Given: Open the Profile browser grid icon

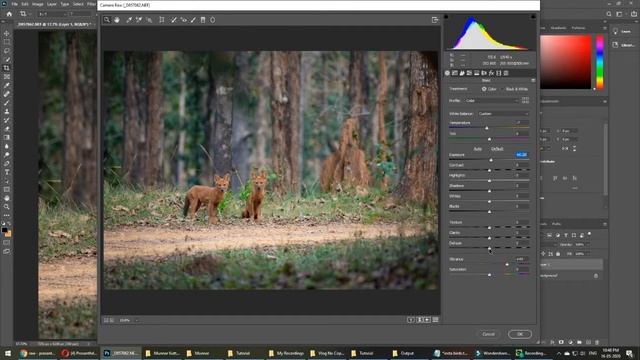Looking at the screenshot, I should [525, 100].
